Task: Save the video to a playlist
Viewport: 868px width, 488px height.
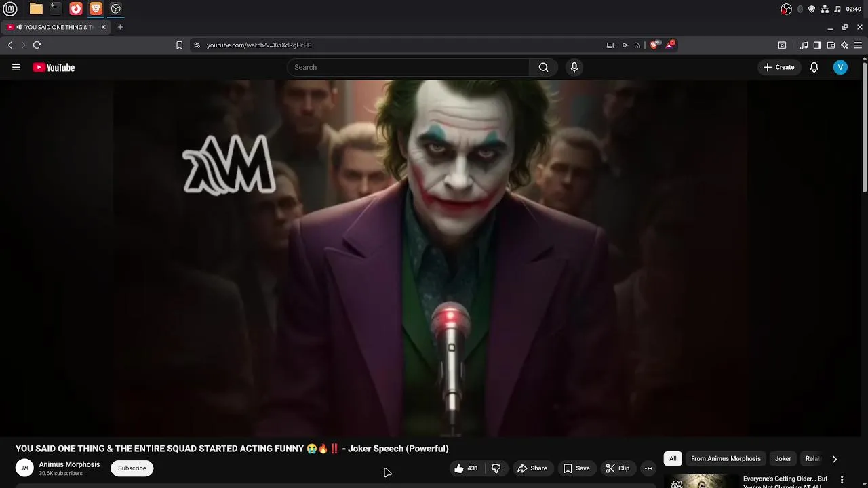Action: pos(576,468)
